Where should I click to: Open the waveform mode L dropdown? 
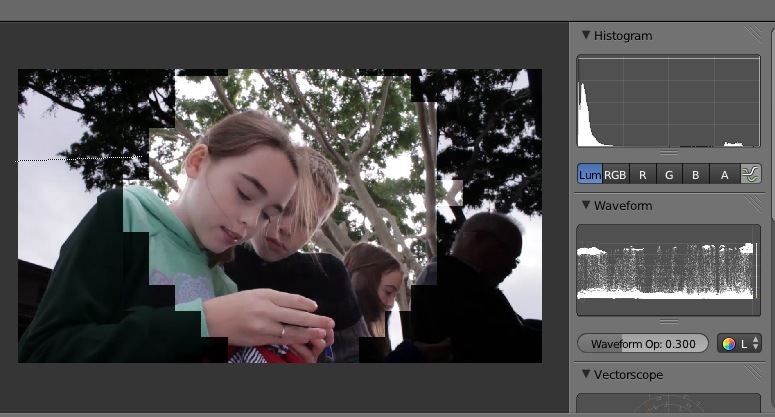(739, 343)
